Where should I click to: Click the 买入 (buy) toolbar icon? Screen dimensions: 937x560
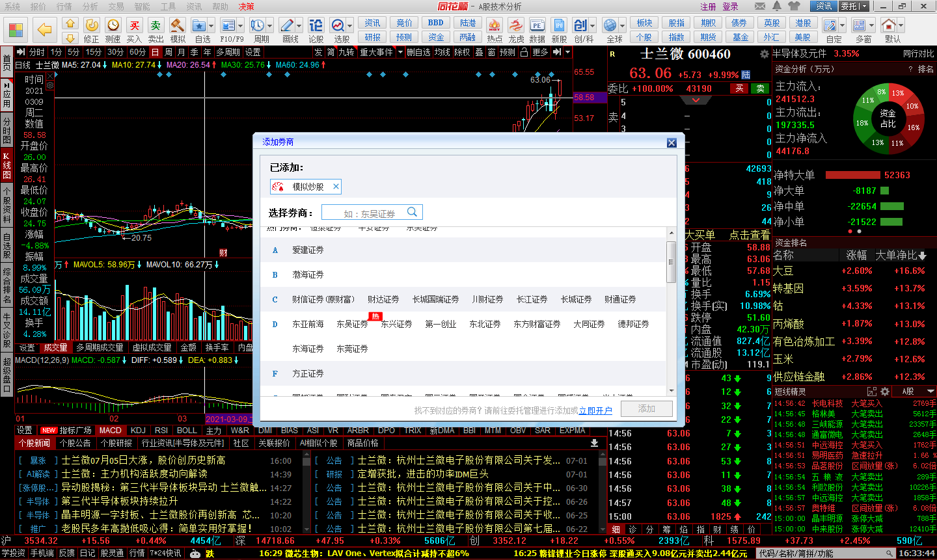click(134, 26)
